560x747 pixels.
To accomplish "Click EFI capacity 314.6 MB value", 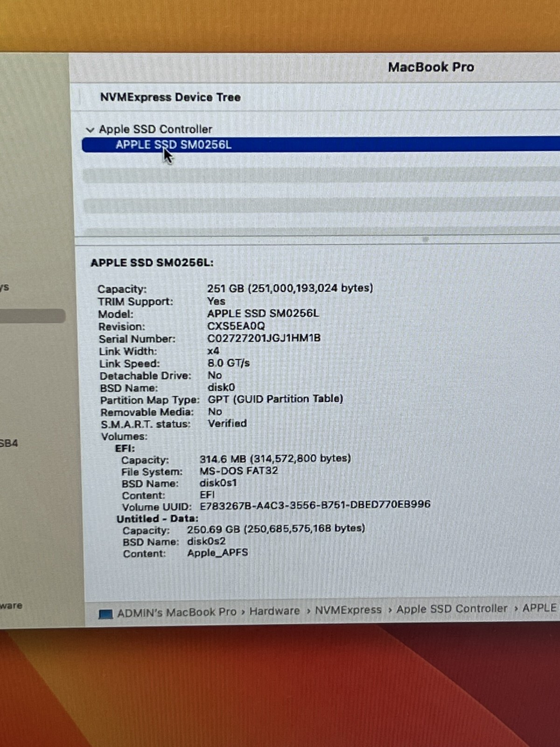I will [275, 458].
